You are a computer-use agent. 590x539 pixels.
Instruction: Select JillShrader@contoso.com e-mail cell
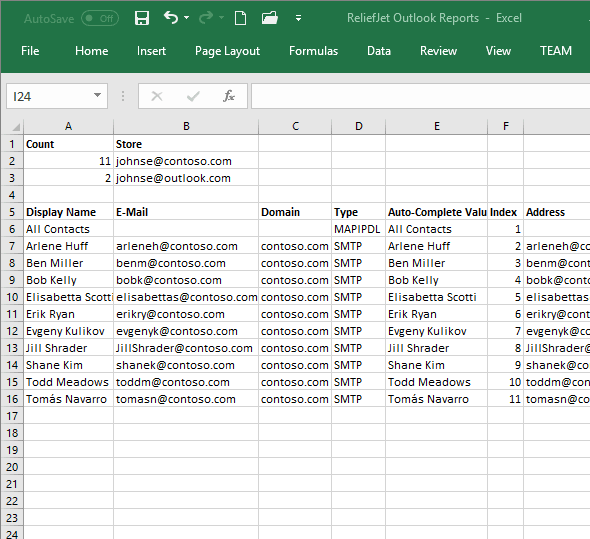pos(186,348)
